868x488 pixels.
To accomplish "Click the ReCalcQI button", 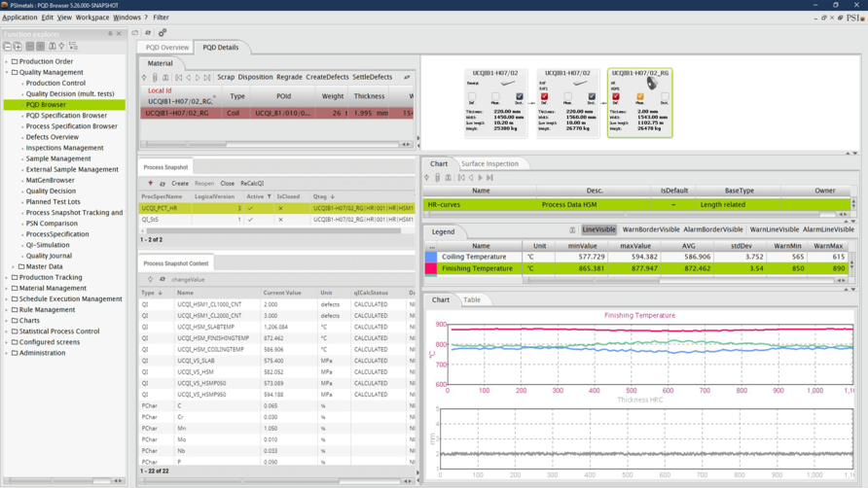I will (252, 183).
